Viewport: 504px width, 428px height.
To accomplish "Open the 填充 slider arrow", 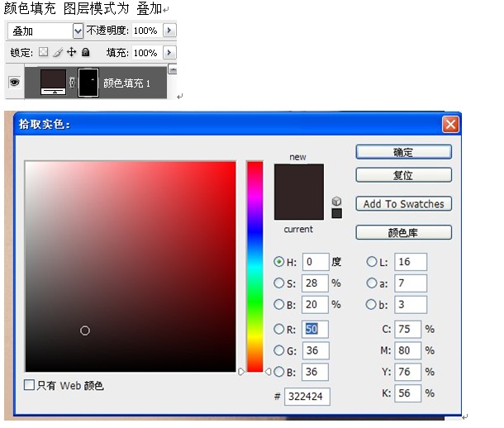I will [x=169, y=52].
